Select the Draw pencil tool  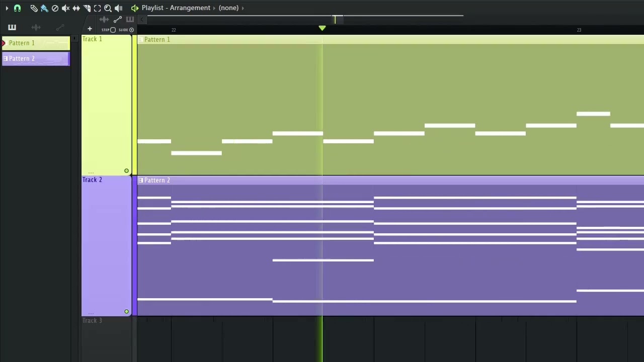(x=34, y=8)
